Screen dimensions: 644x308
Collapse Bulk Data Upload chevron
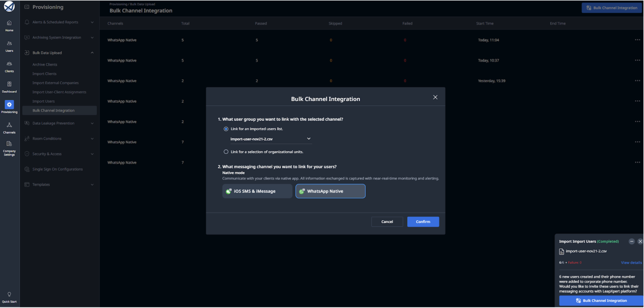point(92,52)
